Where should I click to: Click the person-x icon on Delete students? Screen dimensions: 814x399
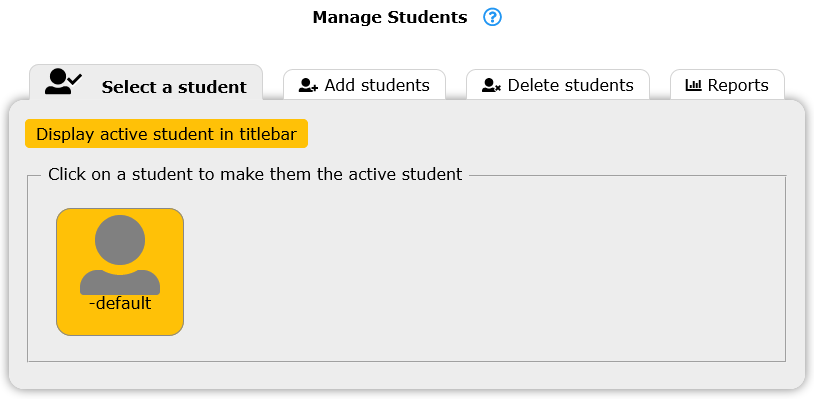491,86
